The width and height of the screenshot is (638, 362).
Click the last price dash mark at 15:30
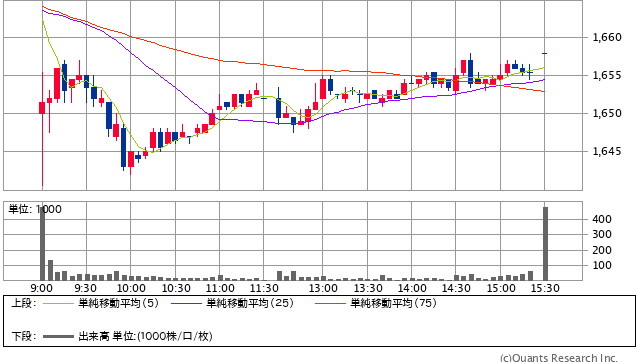click(544, 53)
